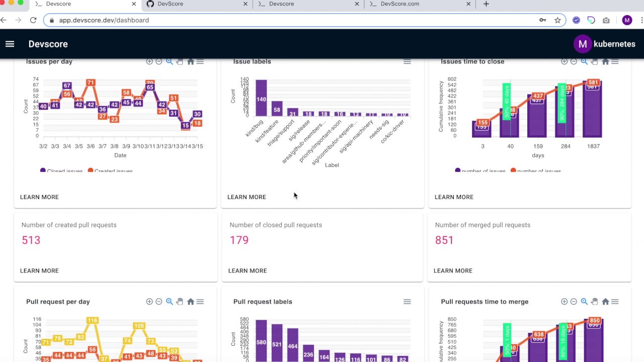
Task: Open Issues time to close chart menu
Action: [x=615, y=61]
